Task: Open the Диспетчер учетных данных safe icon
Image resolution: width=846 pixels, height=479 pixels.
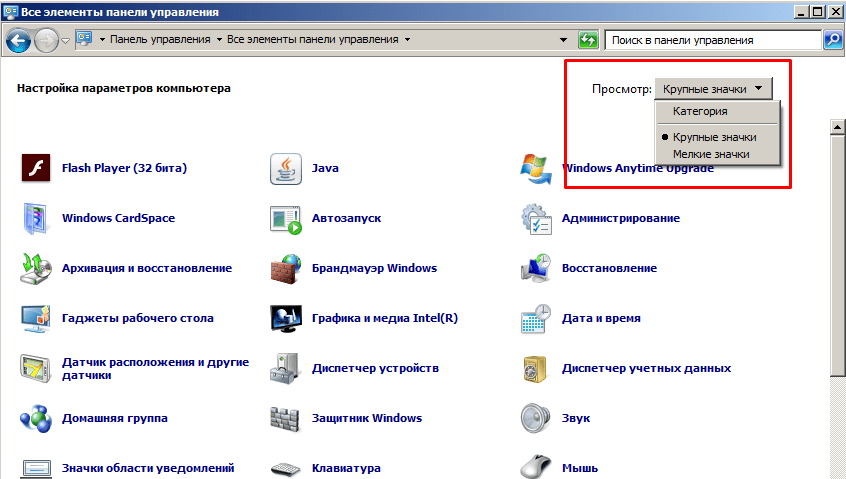Action: pos(535,369)
